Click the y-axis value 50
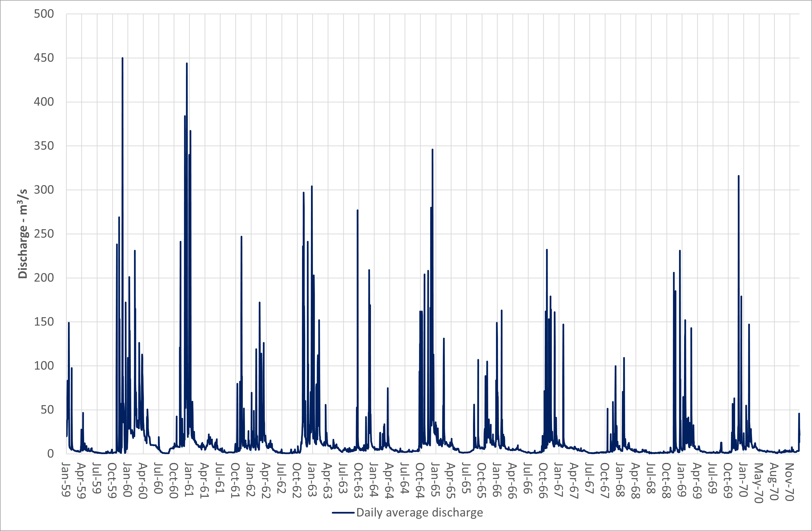Screen dimensions: 812x531 pos(47,410)
